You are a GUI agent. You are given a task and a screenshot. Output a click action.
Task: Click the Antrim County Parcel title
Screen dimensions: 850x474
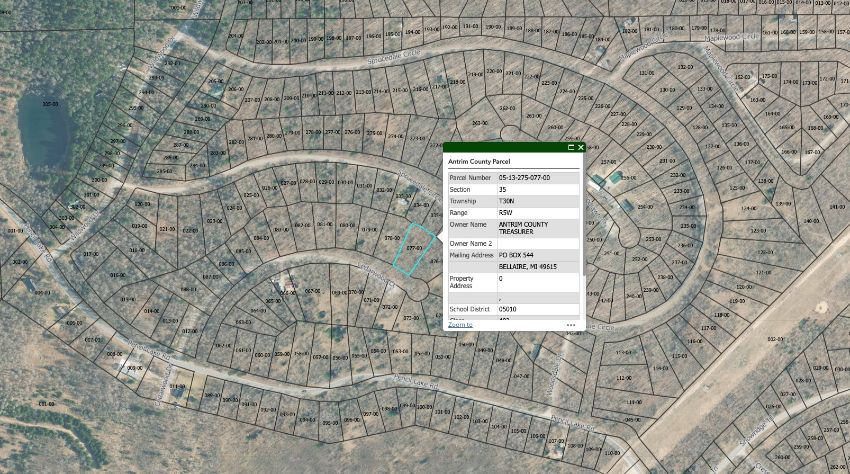479,162
